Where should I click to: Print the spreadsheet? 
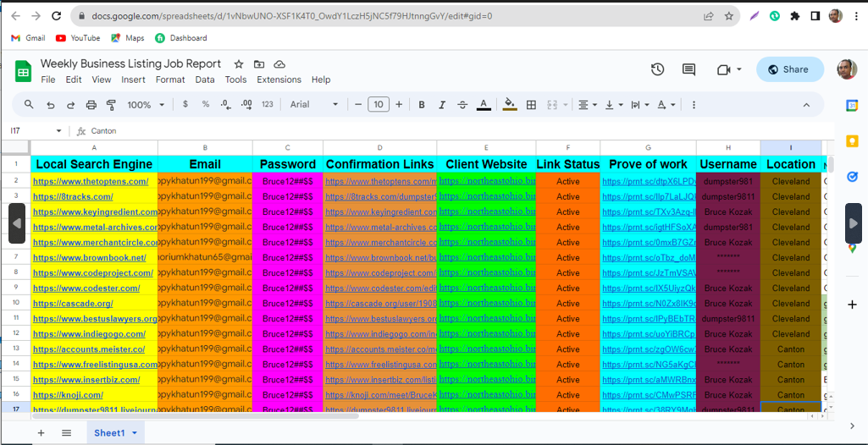[91, 104]
